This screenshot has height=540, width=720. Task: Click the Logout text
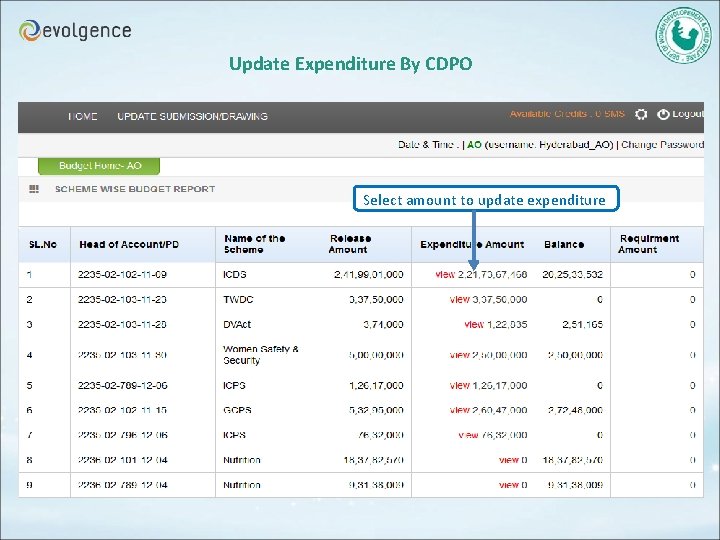pyautogui.click(x=688, y=114)
